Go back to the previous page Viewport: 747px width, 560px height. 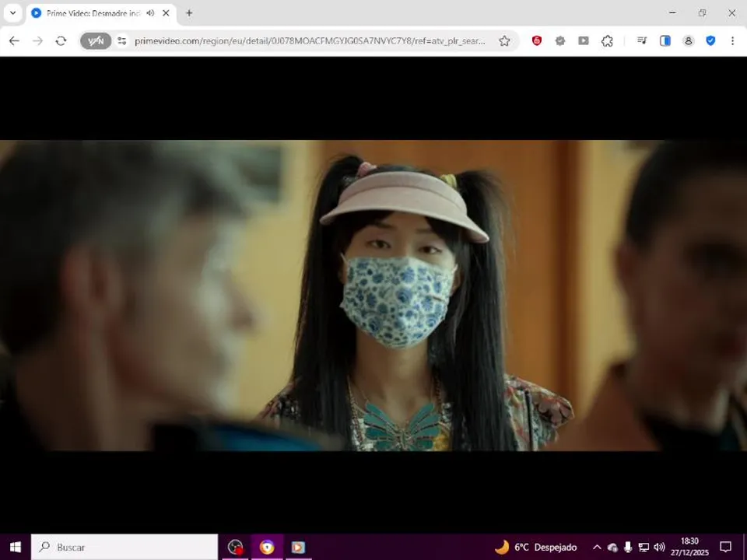pyautogui.click(x=14, y=41)
